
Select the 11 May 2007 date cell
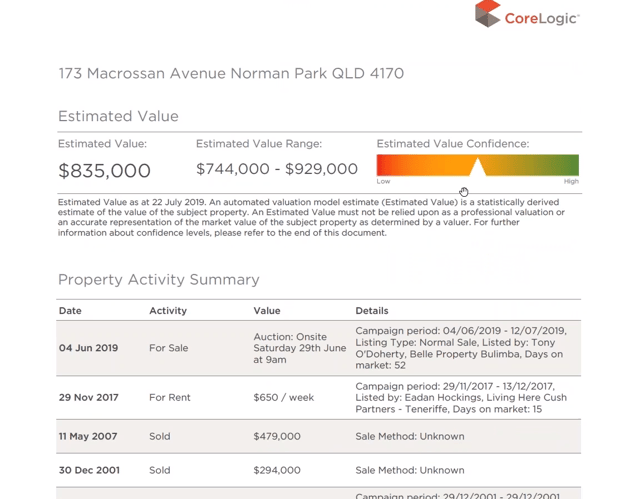[88, 436]
